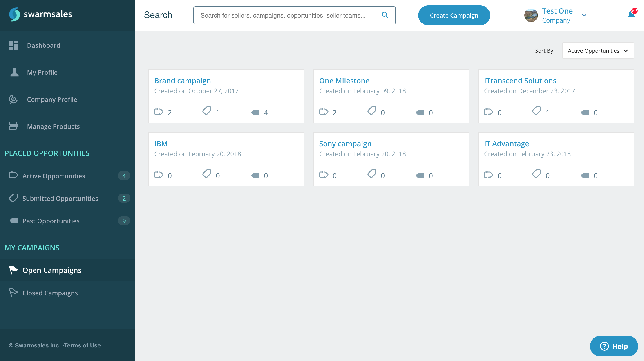Open Manage Products page

53,126
